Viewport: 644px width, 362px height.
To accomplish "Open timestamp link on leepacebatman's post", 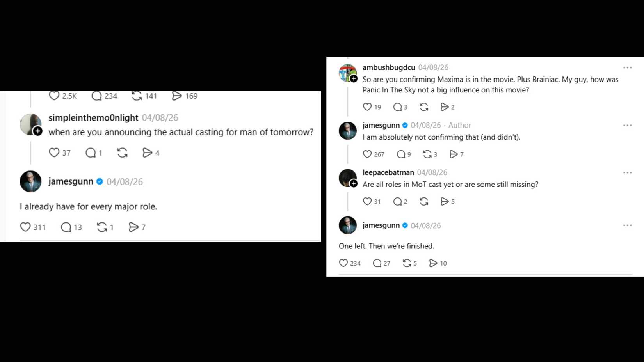I will (432, 172).
